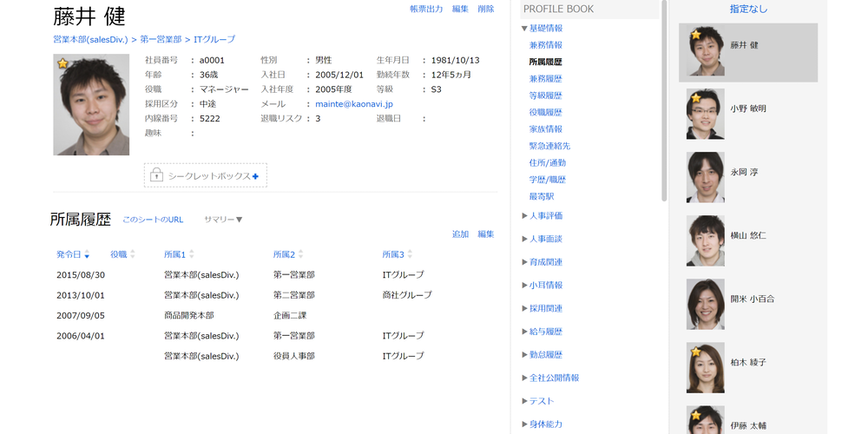Open the サマリー dropdown
868x434 pixels.
pyautogui.click(x=223, y=220)
